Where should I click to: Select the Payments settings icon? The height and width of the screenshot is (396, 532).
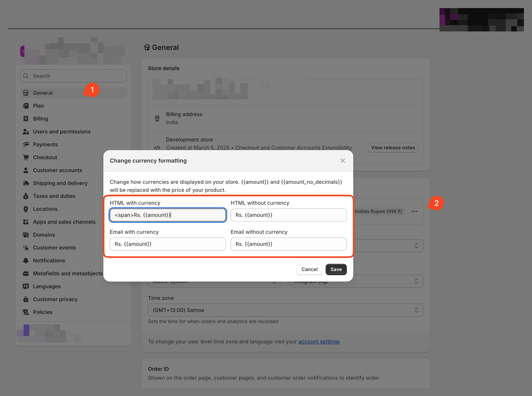pos(26,144)
